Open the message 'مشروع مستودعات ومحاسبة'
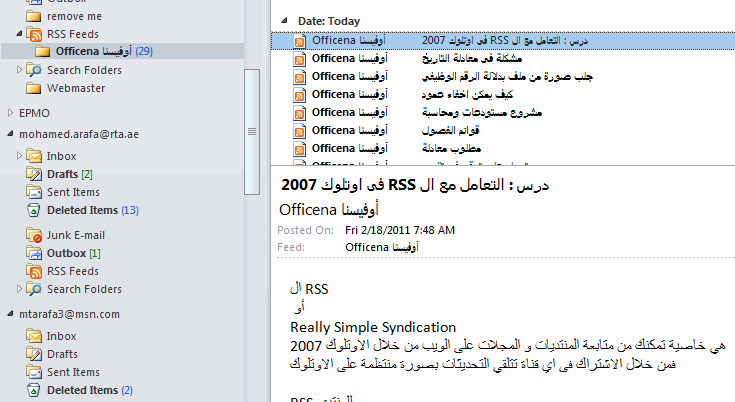735x402 pixels. coord(482,112)
